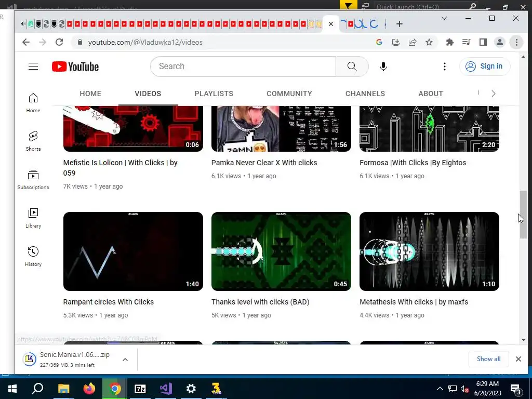The image size is (532, 399).
Task: Click the search magnifier button
Action: tap(352, 66)
